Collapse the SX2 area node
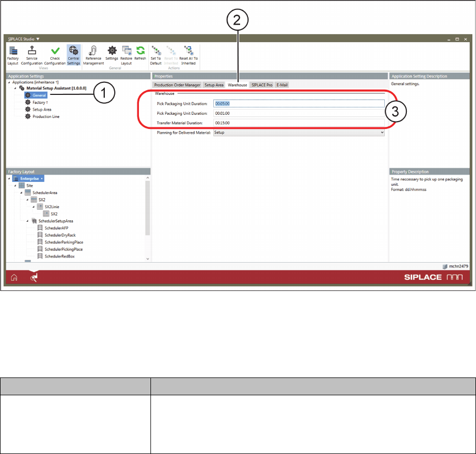Screen dimensions: 476x454 point(27,200)
